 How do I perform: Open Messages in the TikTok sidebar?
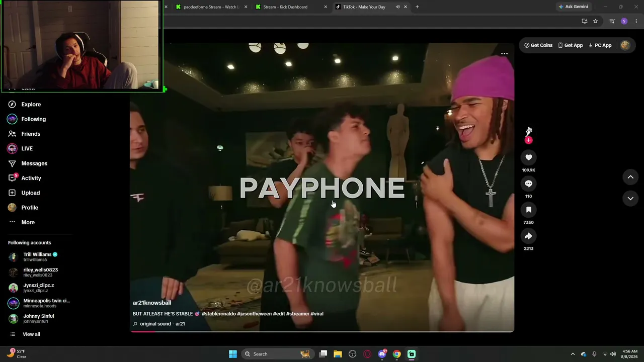point(28,163)
